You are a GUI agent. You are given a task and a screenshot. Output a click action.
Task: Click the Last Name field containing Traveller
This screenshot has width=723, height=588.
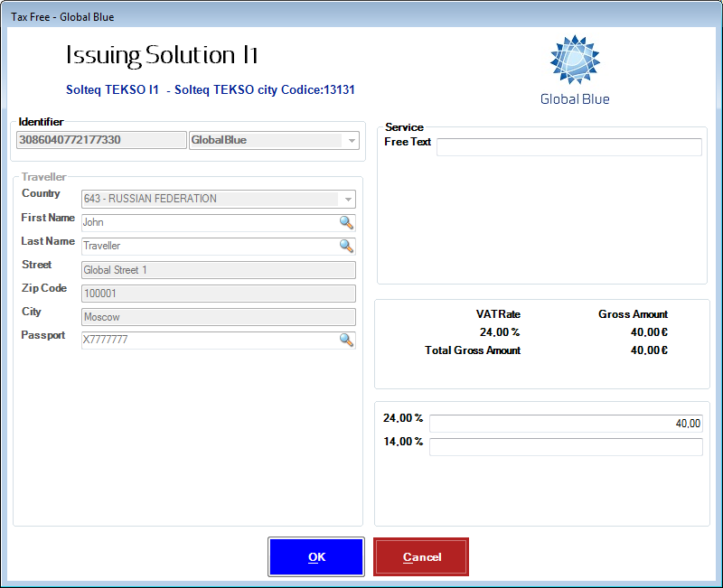tap(208, 246)
